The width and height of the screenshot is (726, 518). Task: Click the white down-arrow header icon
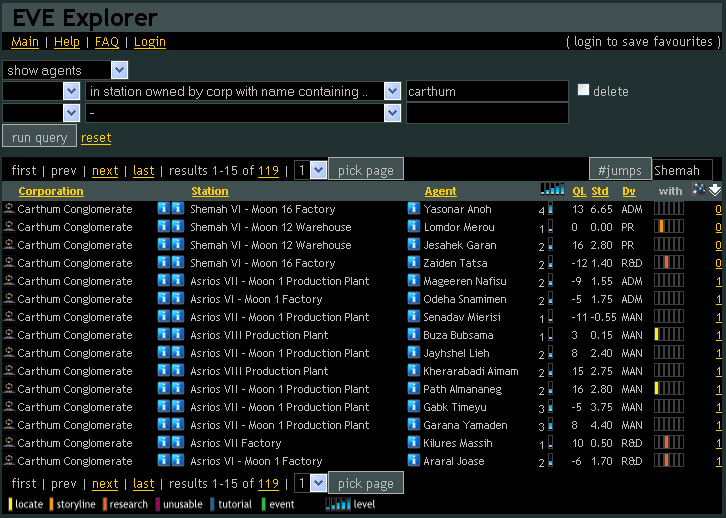click(714, 189)
